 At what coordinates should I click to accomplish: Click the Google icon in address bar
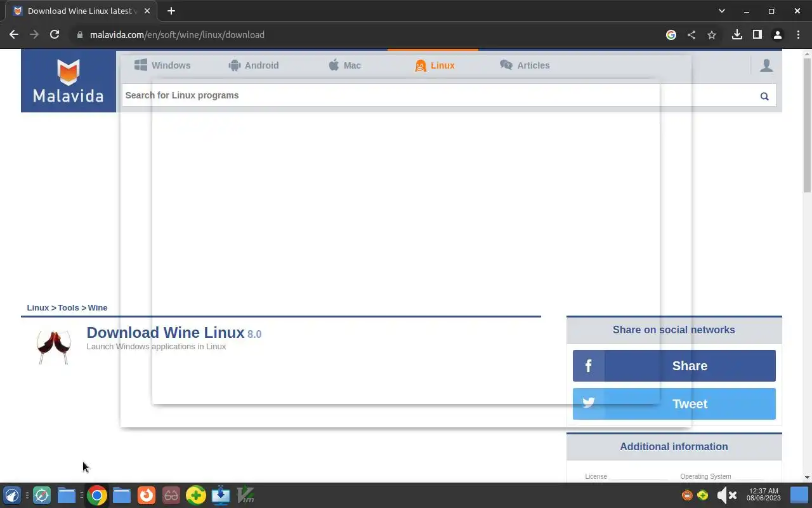671,35
